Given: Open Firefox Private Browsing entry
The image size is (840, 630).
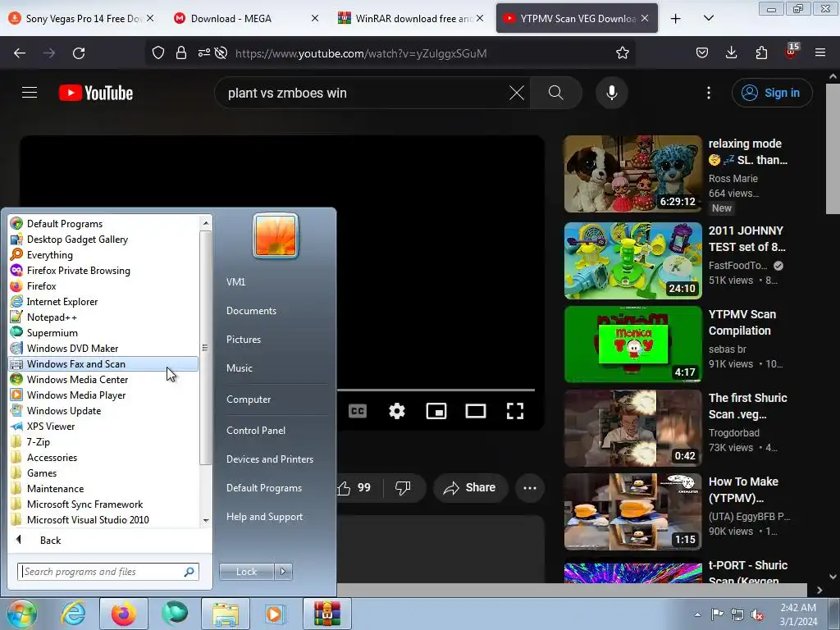Looking at the screenshot, I should point(103,271).
